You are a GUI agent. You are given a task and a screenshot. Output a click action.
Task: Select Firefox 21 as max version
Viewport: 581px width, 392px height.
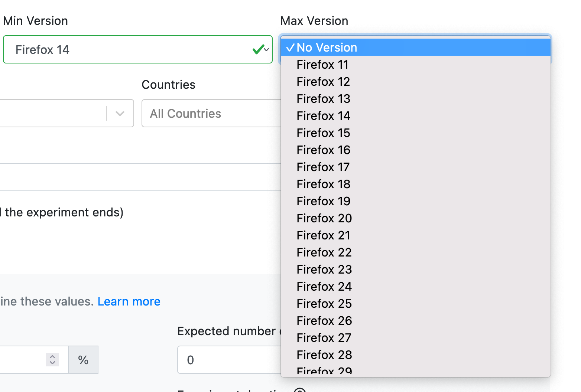pos(415,235)
